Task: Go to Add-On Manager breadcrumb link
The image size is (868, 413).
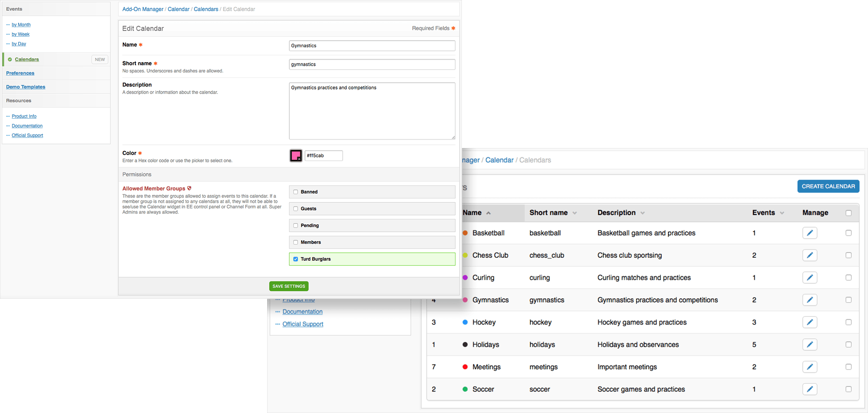Action: (143, 9)
